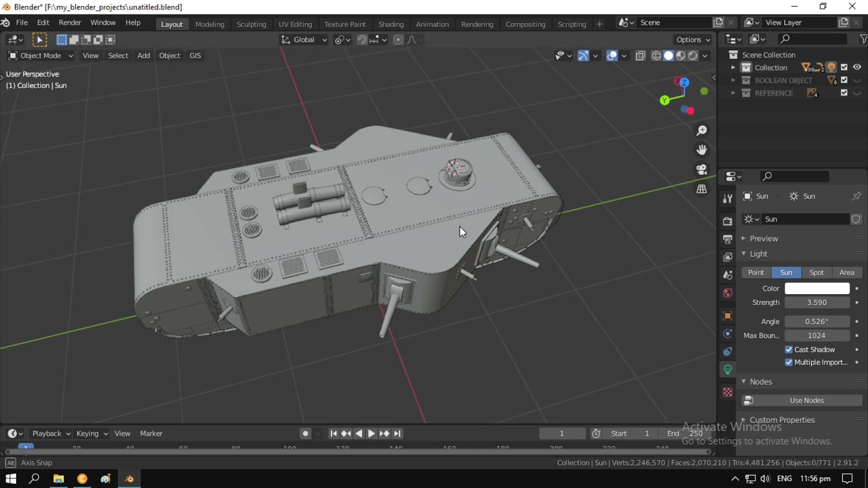868x488 pixels.
Task: Switch perspective/orthographic grid icon
Action: [x=702, y=189]
